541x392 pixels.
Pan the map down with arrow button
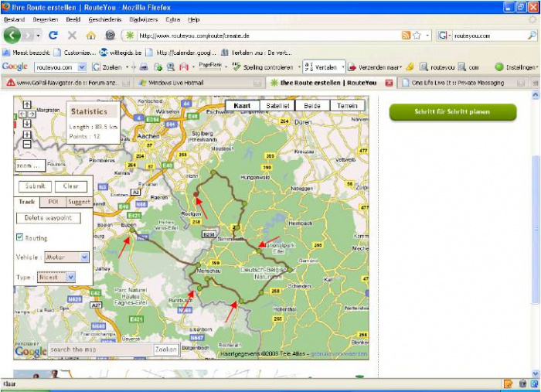point(27,123)
